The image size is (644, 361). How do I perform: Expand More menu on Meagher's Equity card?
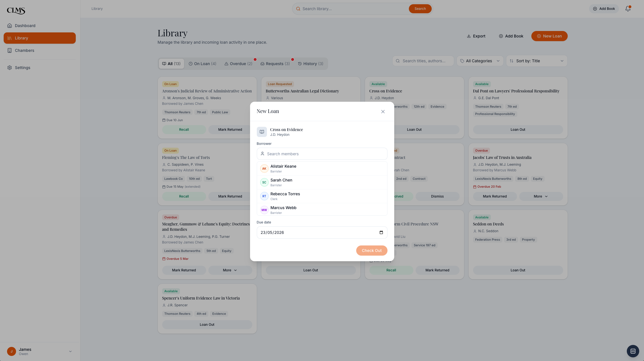[x=230, y=270]
